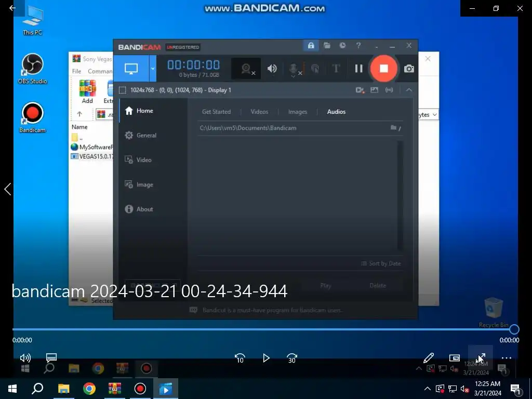The height and width of the screenshot is (399, 532).
Task: Open the pencil edit options
Action: 429,358
